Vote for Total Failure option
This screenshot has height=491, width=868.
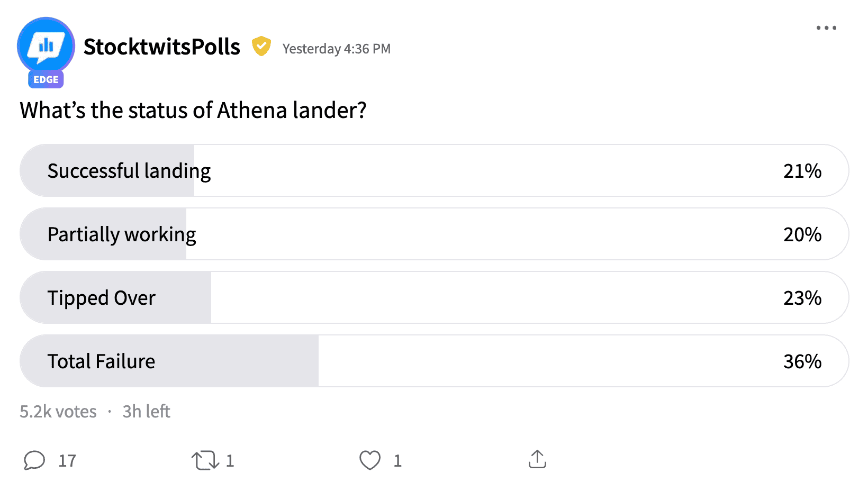click(434, 361)
